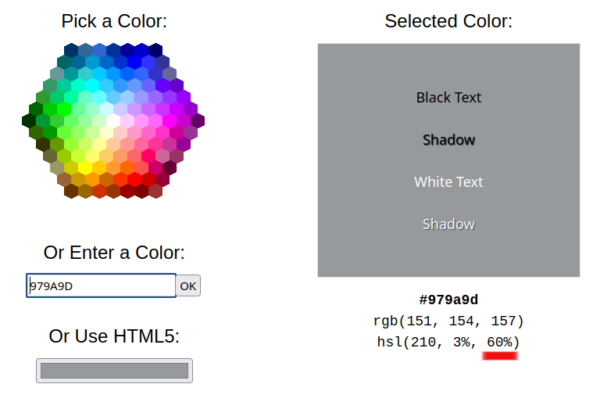Pick the orange hexagon near bottom row
Screen dimensions: 600x402
(92, 179)
